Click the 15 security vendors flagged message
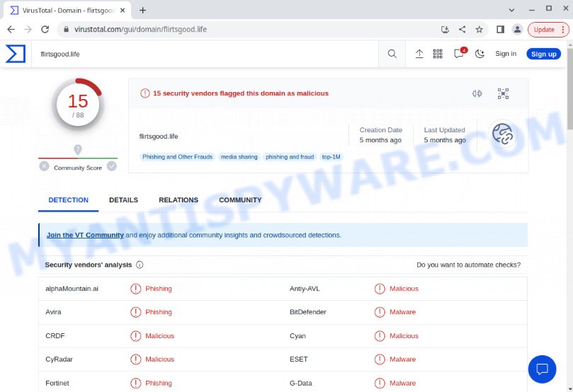 coord(240,93)
